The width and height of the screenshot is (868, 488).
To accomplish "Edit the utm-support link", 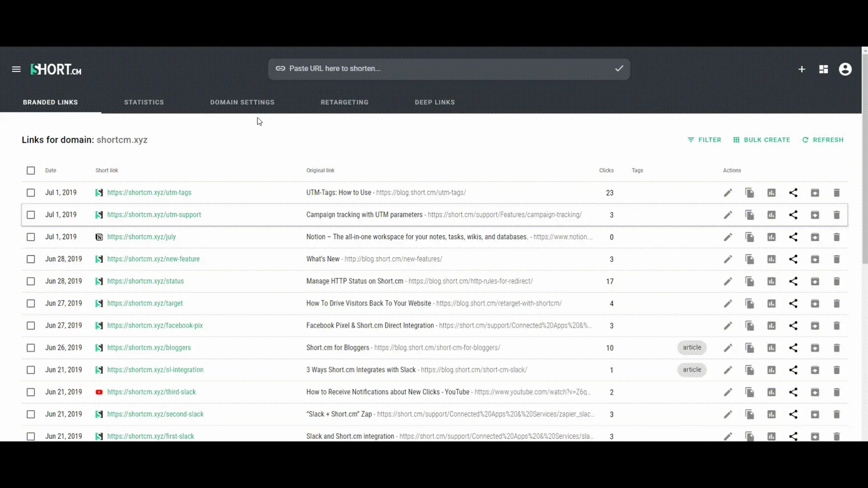I will (728, 215).
